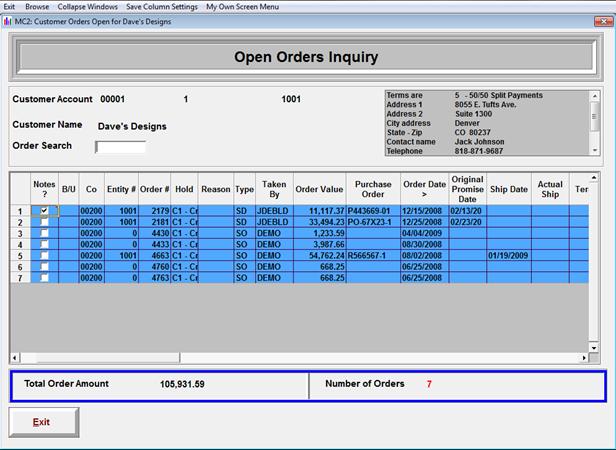Click the Number of Orders value 7
This screenshot has height=450, width=616.
tap(429, 384)
